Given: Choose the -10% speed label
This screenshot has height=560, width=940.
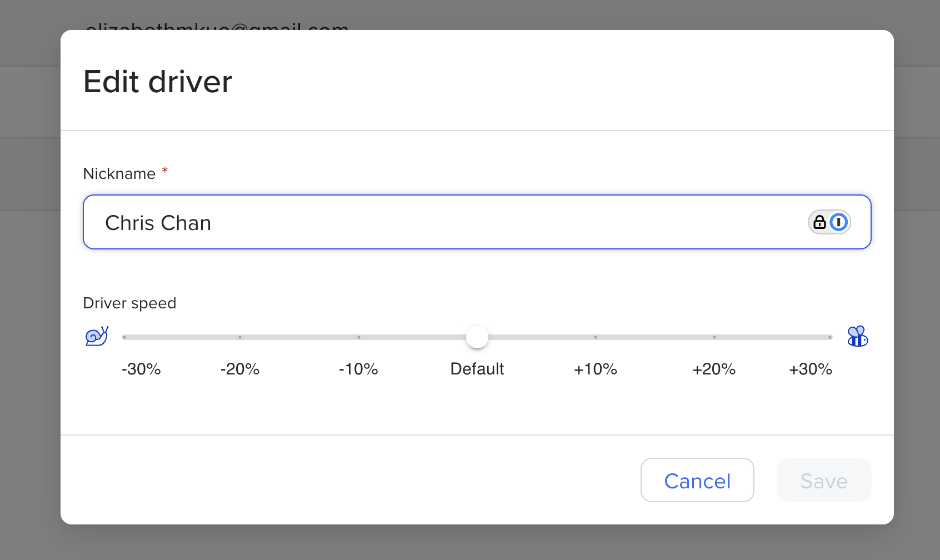Looking at the screenshot, I should tap(358, 369).
